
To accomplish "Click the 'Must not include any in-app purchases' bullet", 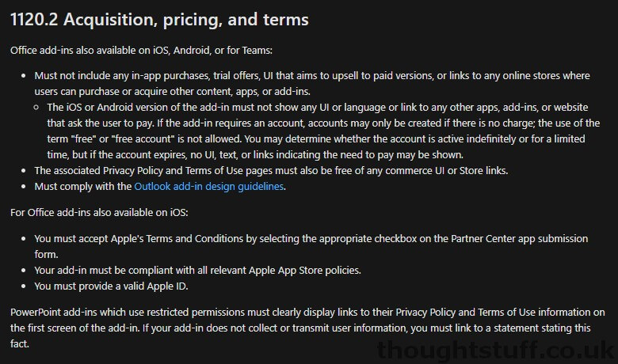I will [x=312, y=83].
